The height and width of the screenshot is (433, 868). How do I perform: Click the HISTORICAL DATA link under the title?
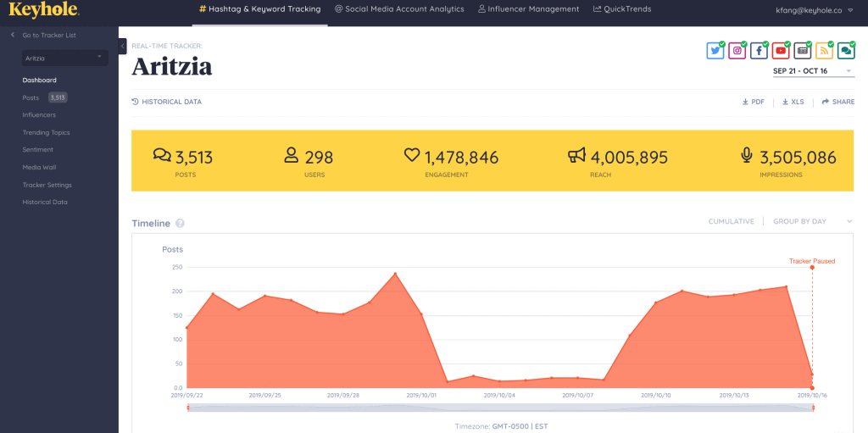(167, 102)
